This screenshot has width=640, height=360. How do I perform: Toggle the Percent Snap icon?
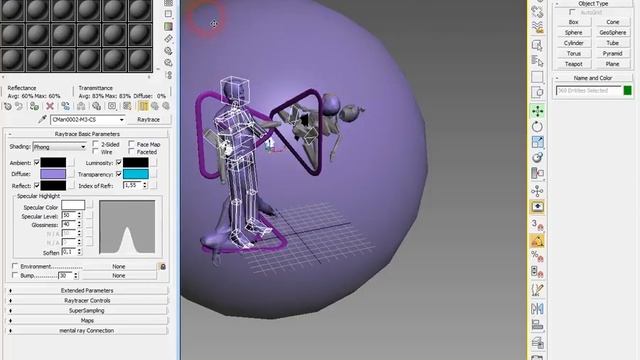point(537,256)
